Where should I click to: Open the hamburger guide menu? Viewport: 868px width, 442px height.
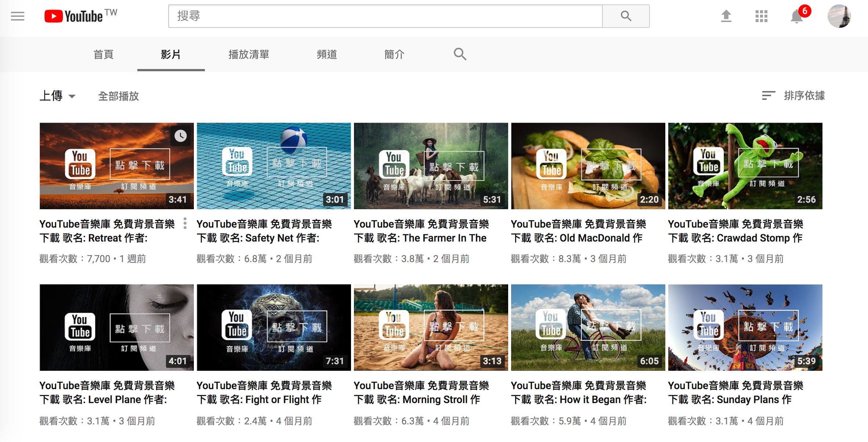click(17, 16)
